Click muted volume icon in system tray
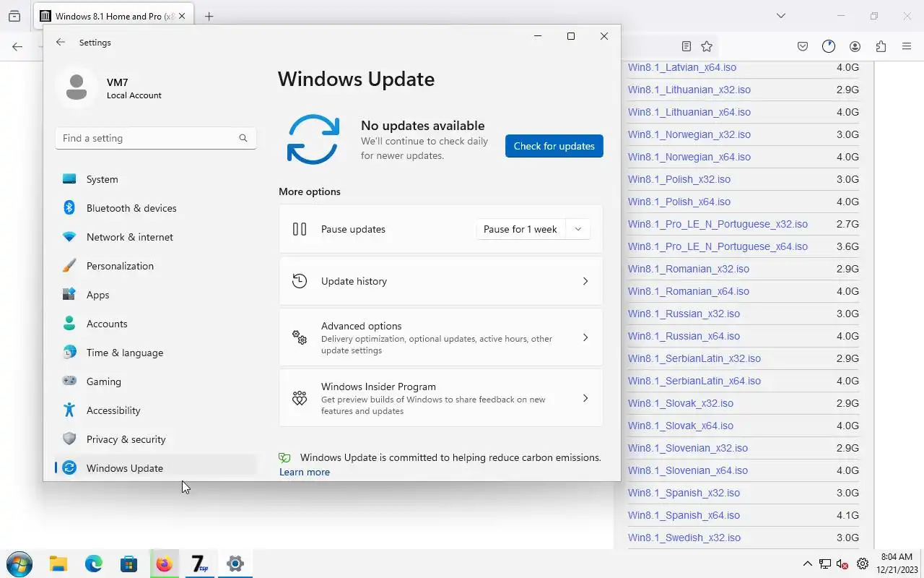The height and width of the screenshot is (578, 924). 842,564
